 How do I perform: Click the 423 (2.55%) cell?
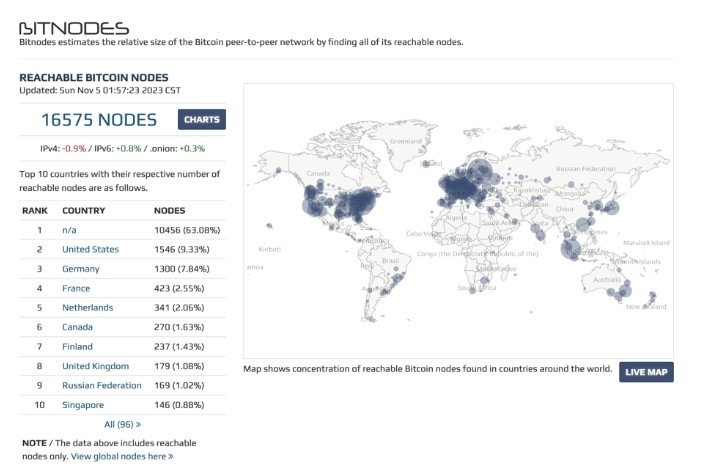tap(179, 288)
